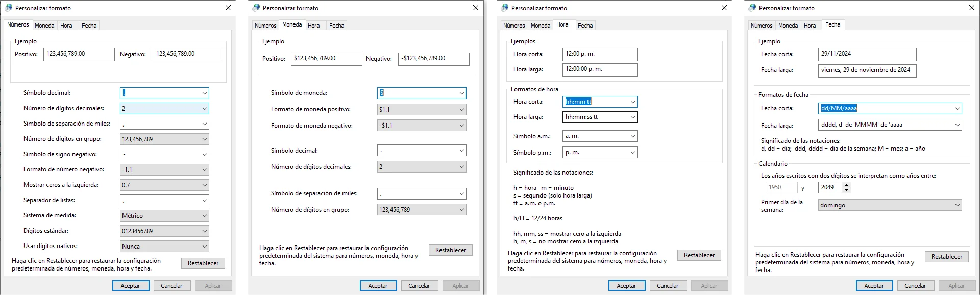Open the Separador de listas dropdown
980x295 pixels.
click(x=204, y=201)
